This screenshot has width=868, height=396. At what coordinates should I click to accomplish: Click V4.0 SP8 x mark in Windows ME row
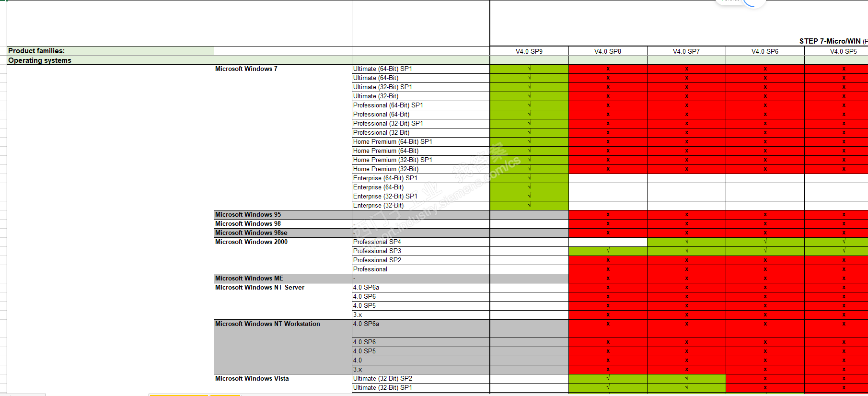608,279
